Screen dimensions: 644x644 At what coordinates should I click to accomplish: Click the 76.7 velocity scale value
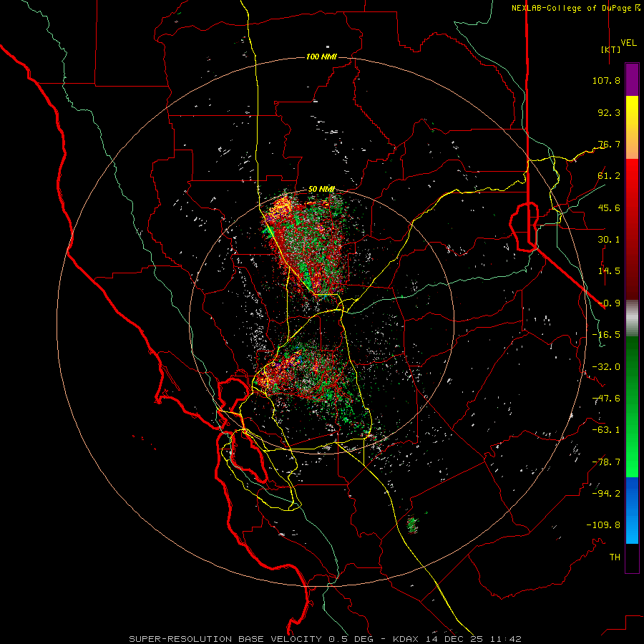pos(609,144)
